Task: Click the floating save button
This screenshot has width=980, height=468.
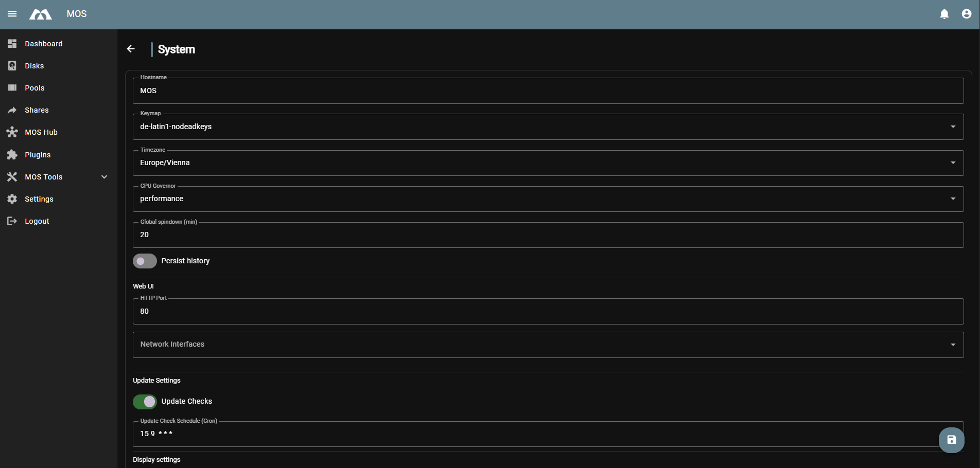Action: pyautogui.click(x=951, y=440)
